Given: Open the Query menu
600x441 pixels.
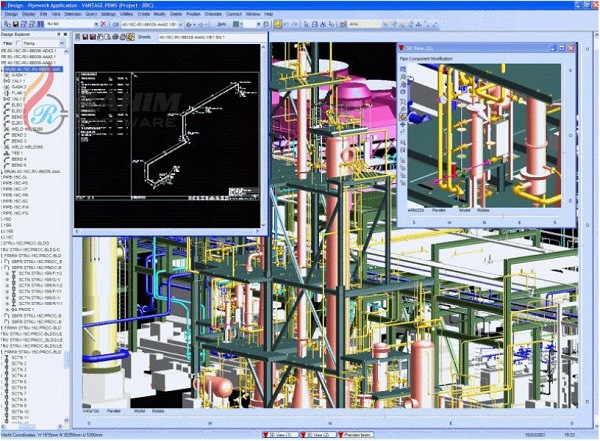Looking at the screenshot, I should tap(91, 14).
